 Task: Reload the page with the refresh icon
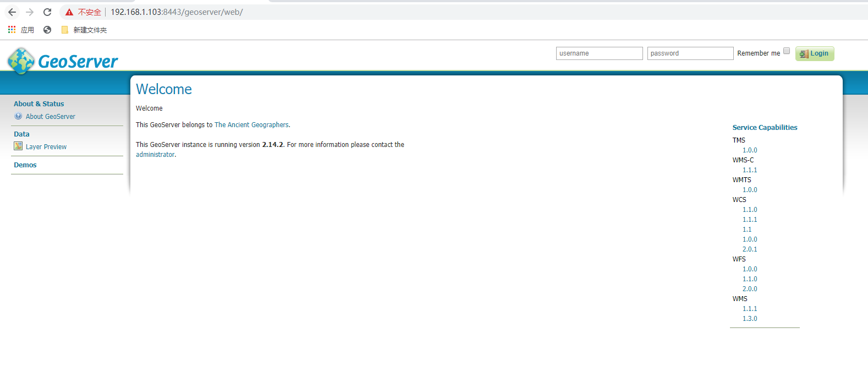(x=47, y=12)
